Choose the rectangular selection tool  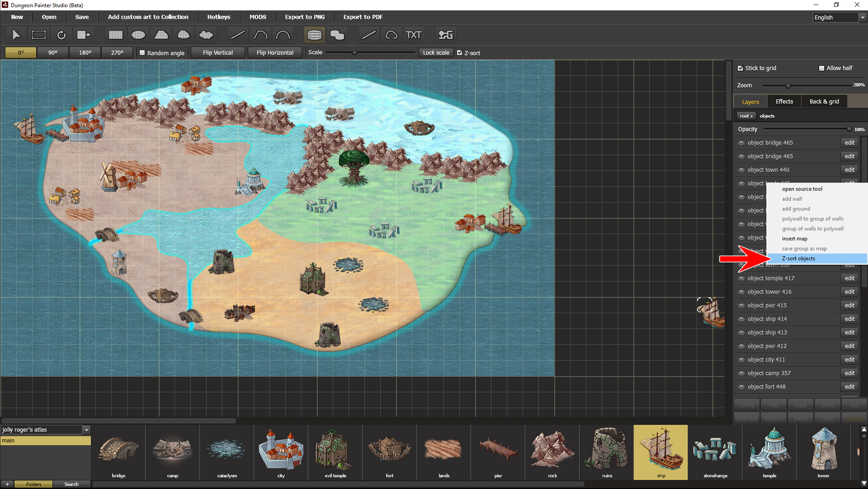[39, 35]
